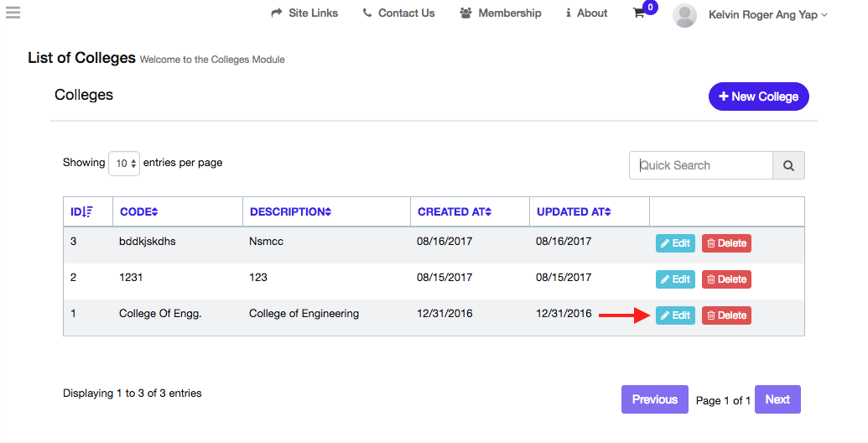The image size is (868, 443).
Task: Edit the College of Engineering row
Action: click(675, 315)
